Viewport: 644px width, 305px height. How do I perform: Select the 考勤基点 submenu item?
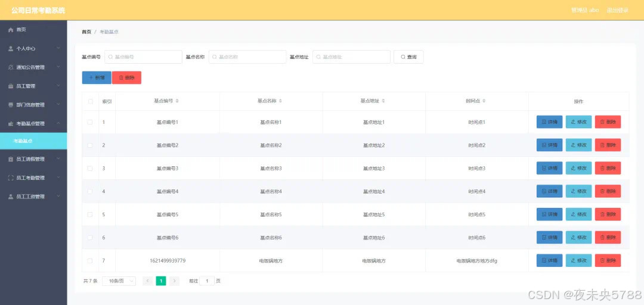coord(33,141)
